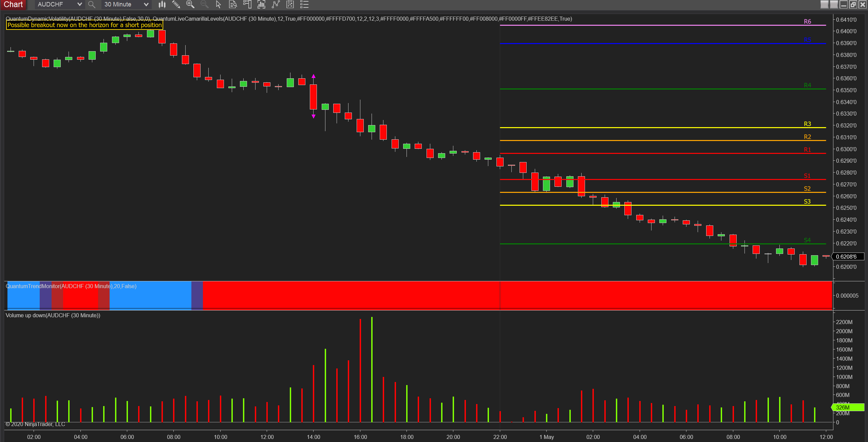Select the QuantumTrendMonitor indicator label
The width and height of the screenshot is (868, 442).
[71, 286]
